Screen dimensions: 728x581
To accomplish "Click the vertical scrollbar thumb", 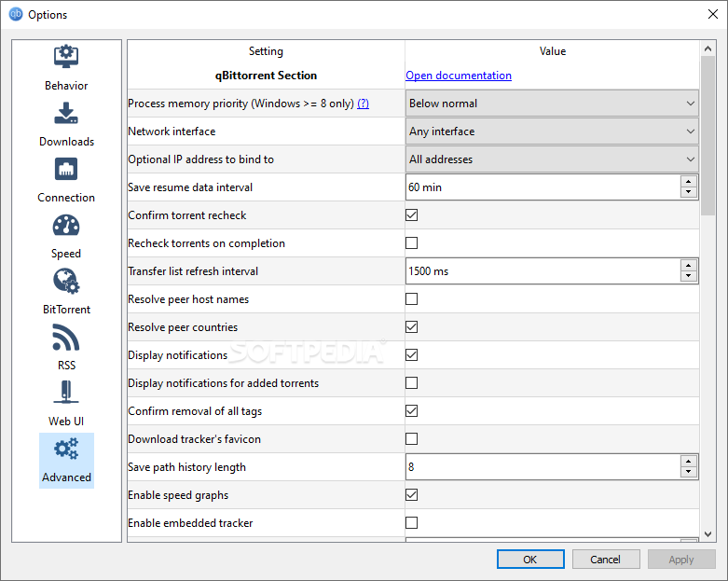I will 707,135.
